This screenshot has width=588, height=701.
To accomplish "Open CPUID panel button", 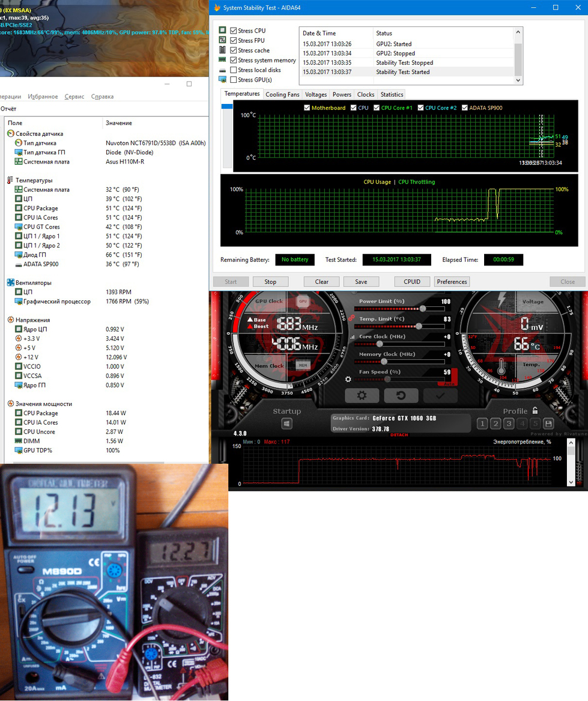I will pos(412,282).
